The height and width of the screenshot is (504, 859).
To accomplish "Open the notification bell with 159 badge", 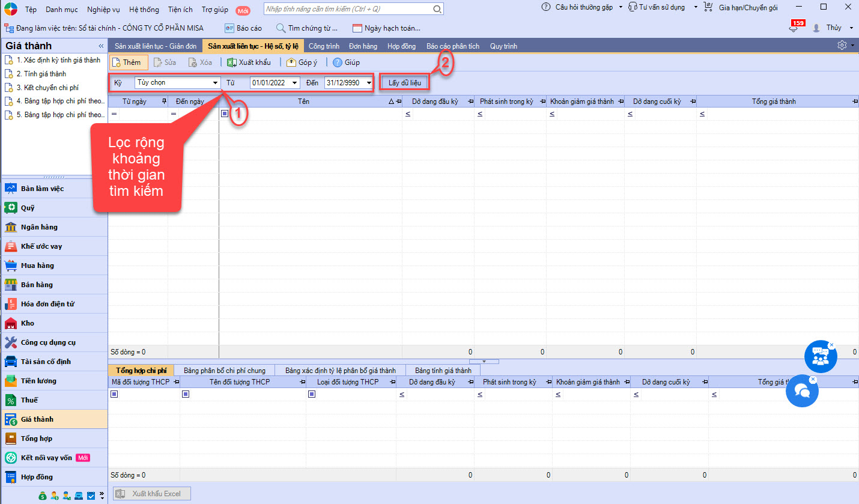I will (x=794, y=28).
